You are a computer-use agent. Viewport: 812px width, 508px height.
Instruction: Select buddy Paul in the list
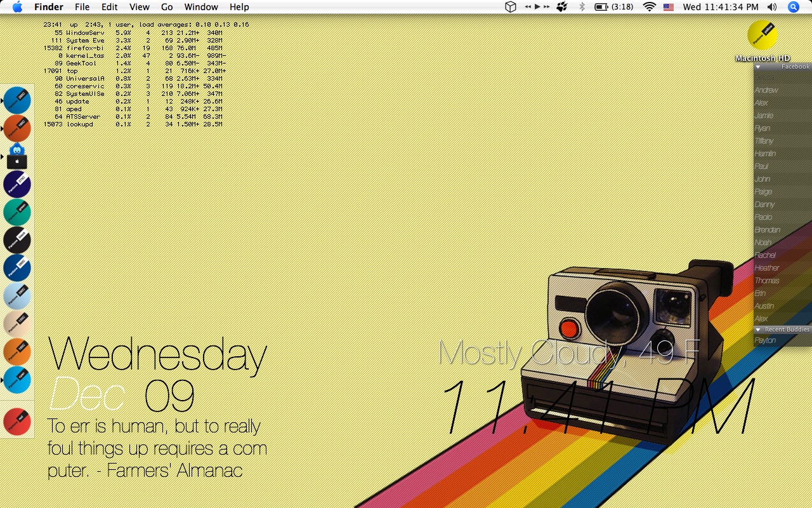coord(783,166)
